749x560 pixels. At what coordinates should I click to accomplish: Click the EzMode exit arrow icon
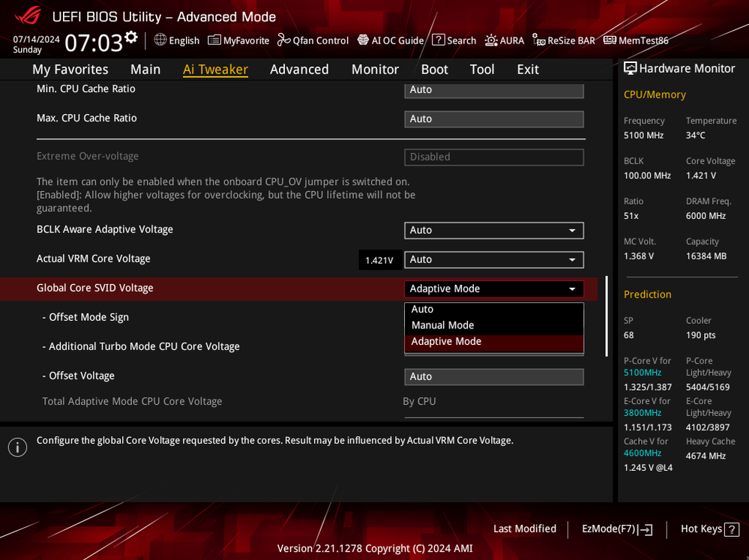pyautogui.click(x=646, y=529)
